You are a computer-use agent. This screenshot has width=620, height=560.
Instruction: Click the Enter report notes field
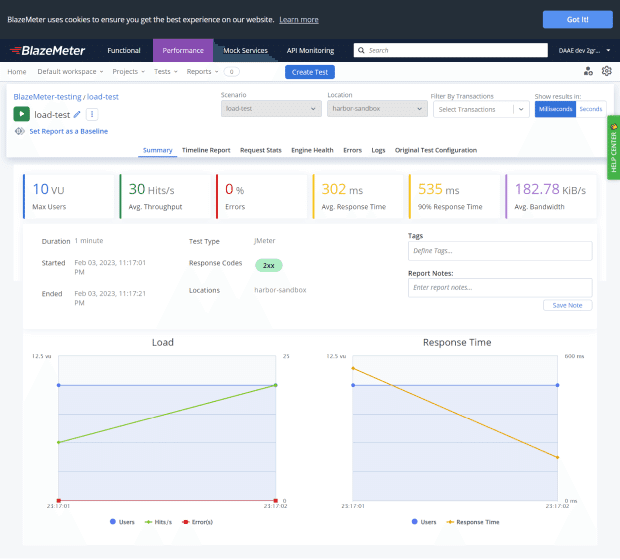[500, 288]
